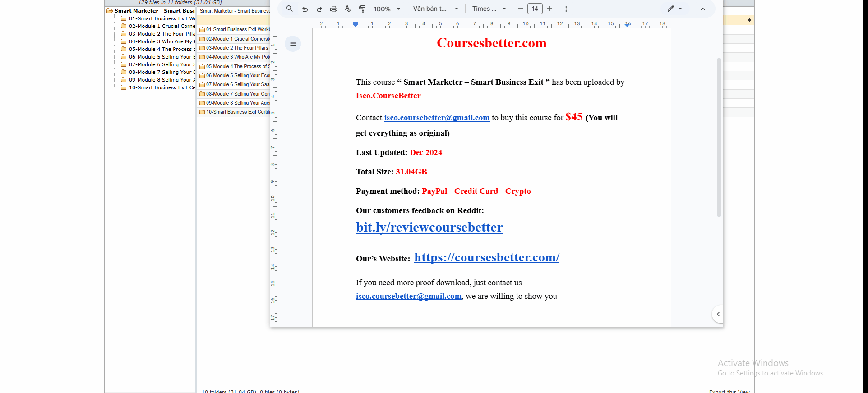
Task: Click the '09-Module 8 Selling Your Age' list folder icon
Action: [202, 103]
